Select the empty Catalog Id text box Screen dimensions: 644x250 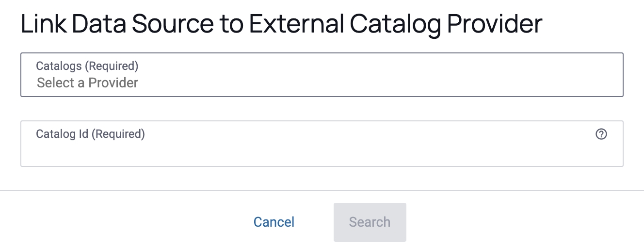pyautogui.click(x=310, y=150)
